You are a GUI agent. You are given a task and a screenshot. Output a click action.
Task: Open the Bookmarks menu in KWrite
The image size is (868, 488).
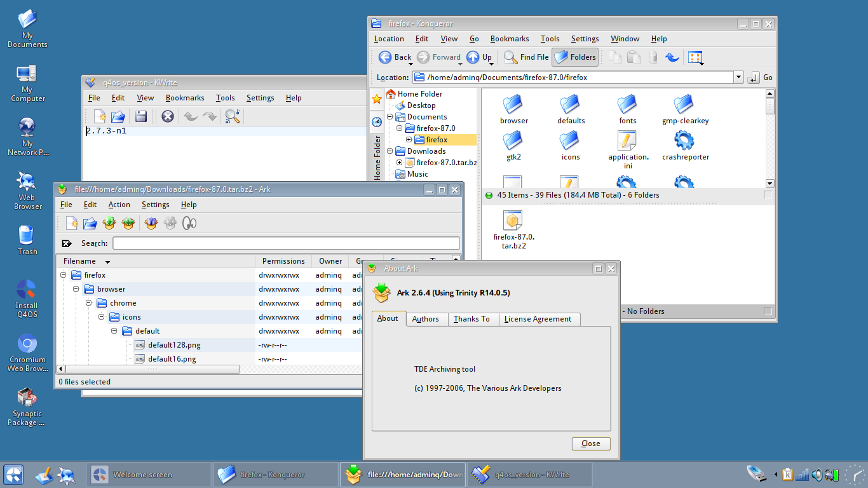coord(185,98)
